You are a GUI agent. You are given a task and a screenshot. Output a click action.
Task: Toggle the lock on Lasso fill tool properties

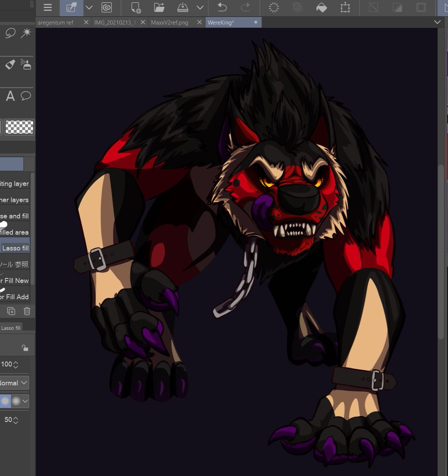[25, 348]
